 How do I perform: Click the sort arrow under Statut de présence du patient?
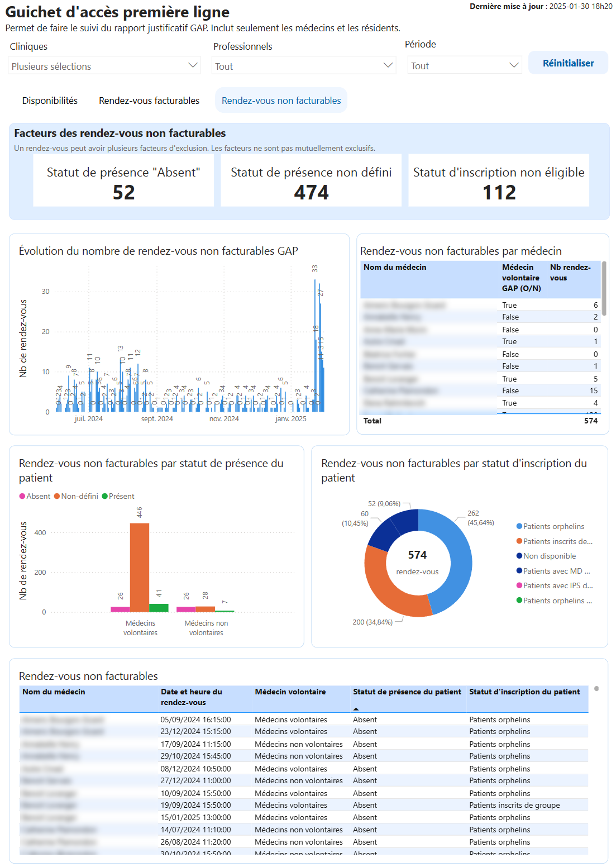click(356, 709)
